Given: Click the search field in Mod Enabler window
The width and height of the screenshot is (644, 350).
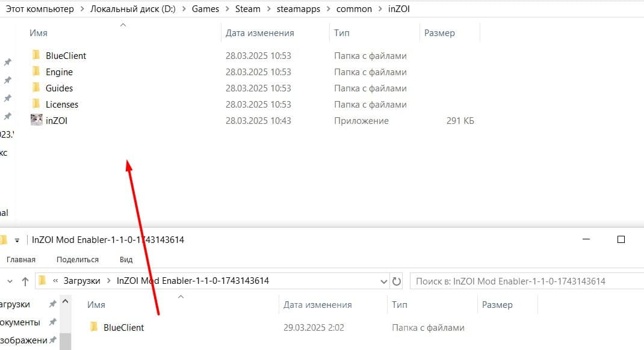Looking at the screenshot, I should click(527, 281).
